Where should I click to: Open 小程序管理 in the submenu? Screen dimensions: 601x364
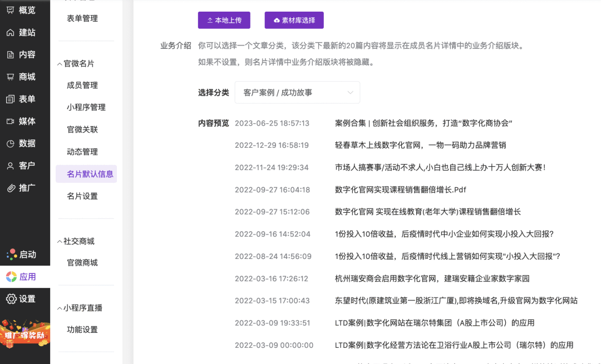click(86, 107)
